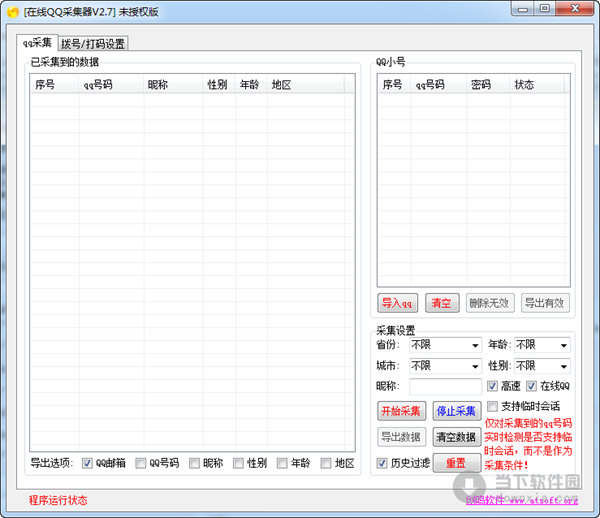The height and width of the screenshot is (518, 600).
Task: Check the 年龄 export option
Action: click(x=282, y=463)
